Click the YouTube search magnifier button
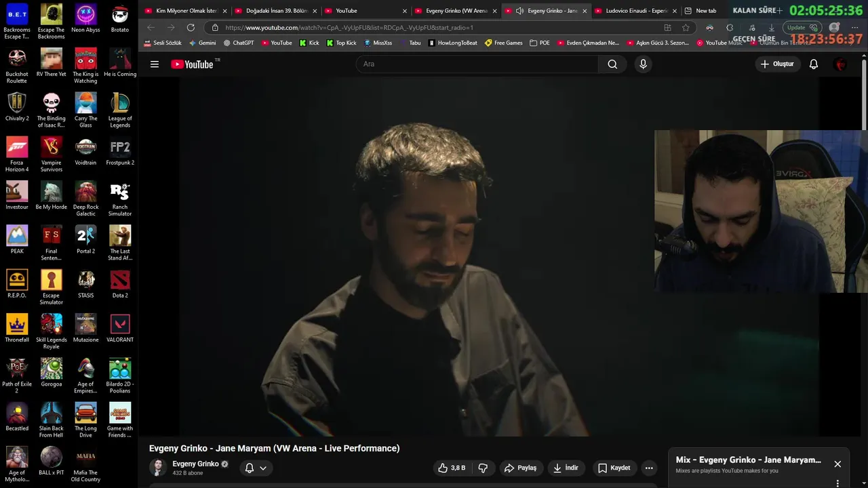 click(x=612, y=64)
